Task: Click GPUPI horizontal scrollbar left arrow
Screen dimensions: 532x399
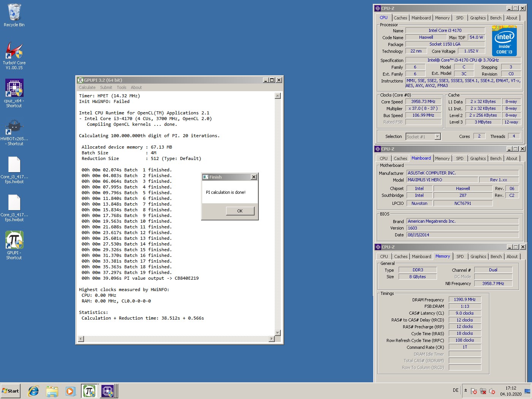Action: tap(81, 339)
